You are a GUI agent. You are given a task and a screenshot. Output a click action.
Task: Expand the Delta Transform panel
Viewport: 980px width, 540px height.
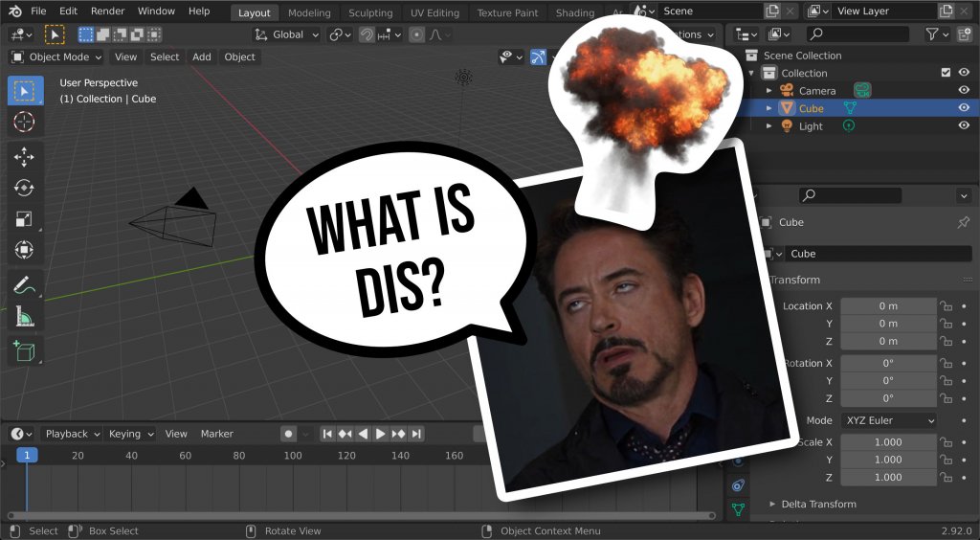pos(818,504)
